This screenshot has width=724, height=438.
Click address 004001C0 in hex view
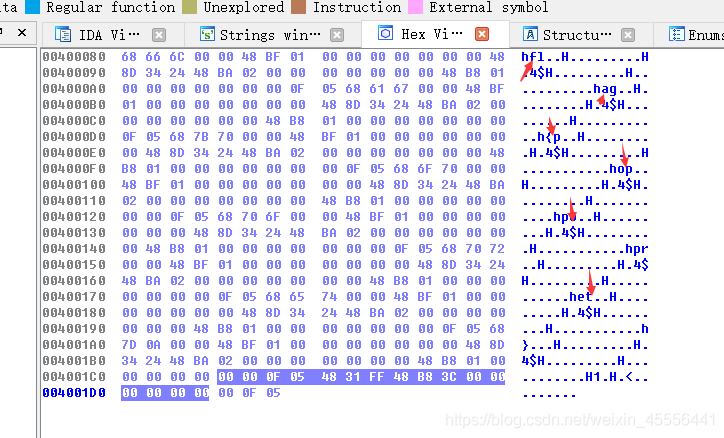click(x=74, y=377)
